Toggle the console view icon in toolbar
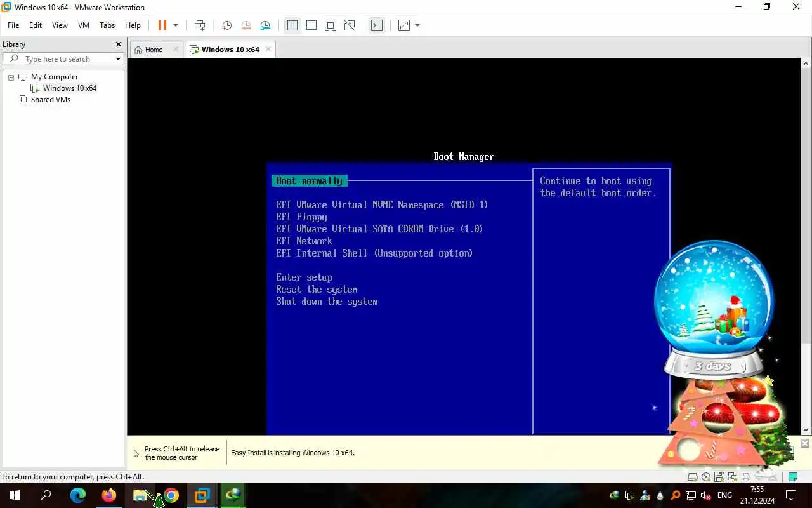The width and height of the screenshot is (812, 508). [377, 25]
